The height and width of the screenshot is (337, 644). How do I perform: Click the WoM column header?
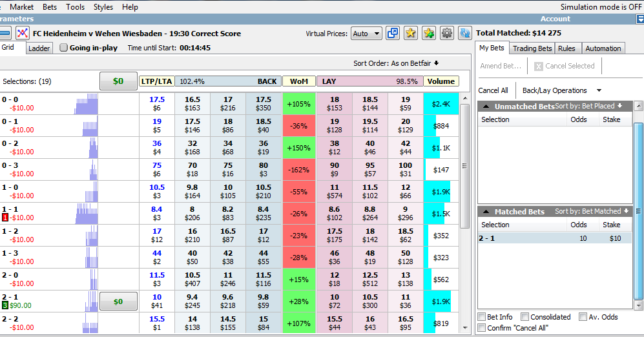pyautogui.click(x=298, y=81)
